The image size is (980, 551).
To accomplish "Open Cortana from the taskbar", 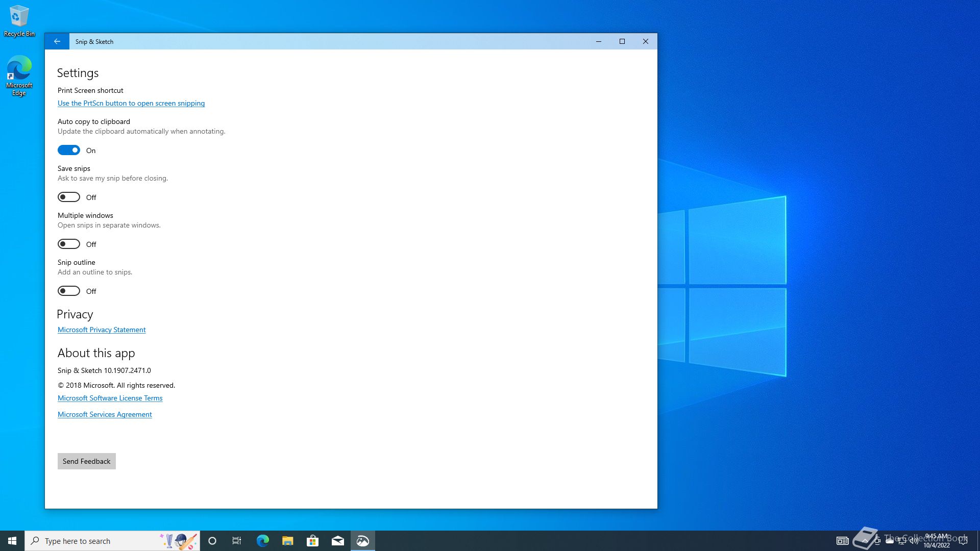I will (x=212, y=541).
